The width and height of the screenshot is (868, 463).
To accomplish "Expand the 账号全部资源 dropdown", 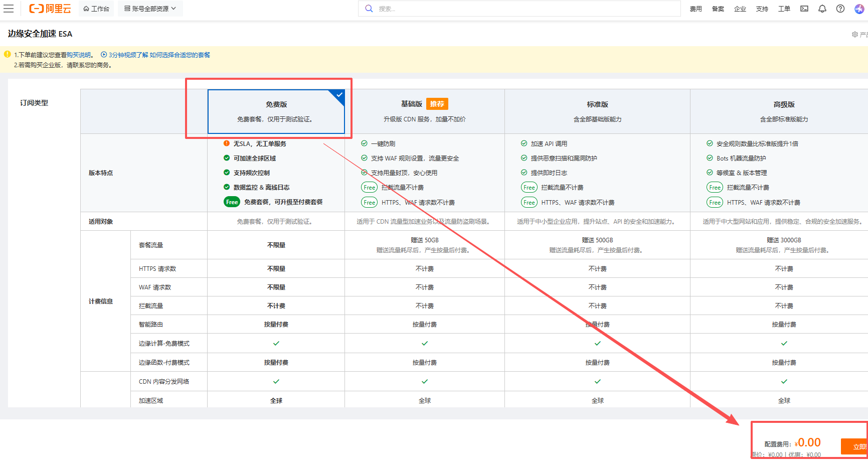I will pyautogui.click(x=150, y=9).
